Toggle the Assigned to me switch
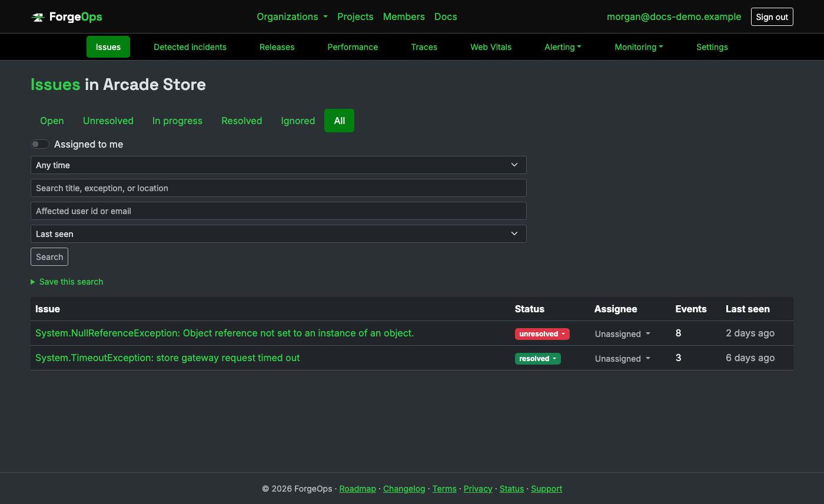 [40, 144]
